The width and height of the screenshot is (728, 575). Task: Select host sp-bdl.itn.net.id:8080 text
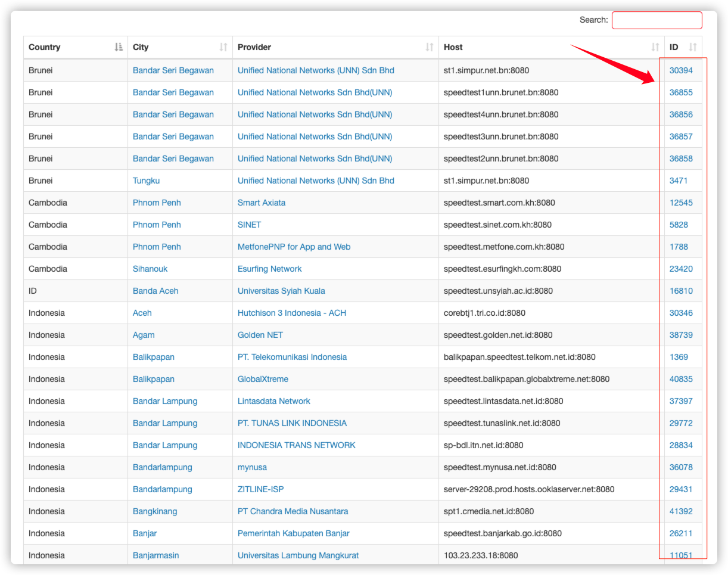(483, 445)
